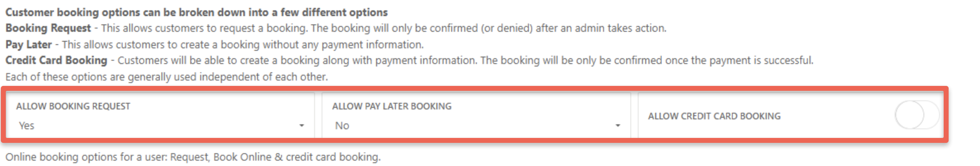
Task: Expand the Allow Booking Request dropdown arrow
Action: coord(302,126)
